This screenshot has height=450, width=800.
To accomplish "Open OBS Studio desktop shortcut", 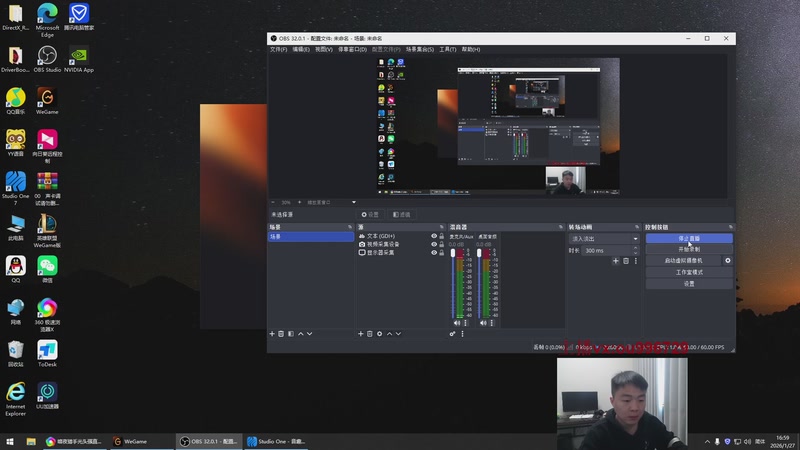I will coord(47,59).
